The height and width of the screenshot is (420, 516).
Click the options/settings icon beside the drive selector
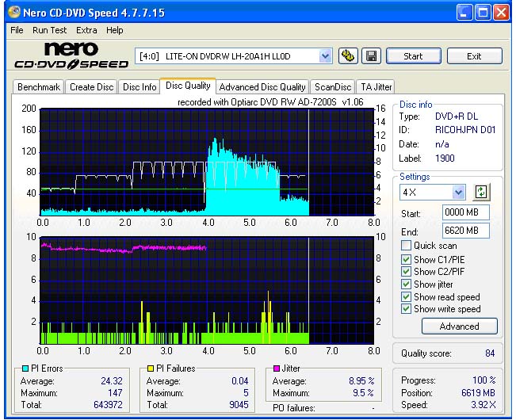[x=348, y=56]
